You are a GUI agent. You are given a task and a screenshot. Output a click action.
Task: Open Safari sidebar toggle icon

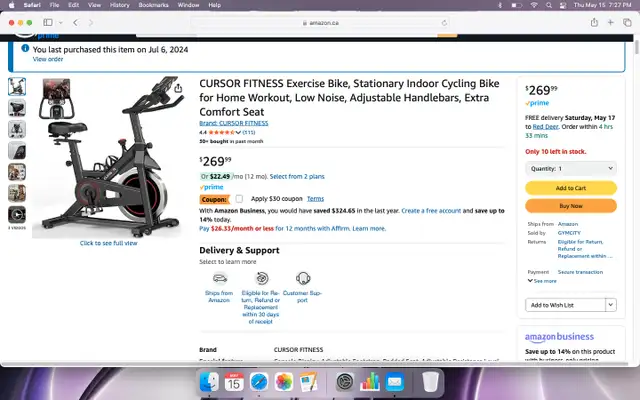[x=48, y=22]
